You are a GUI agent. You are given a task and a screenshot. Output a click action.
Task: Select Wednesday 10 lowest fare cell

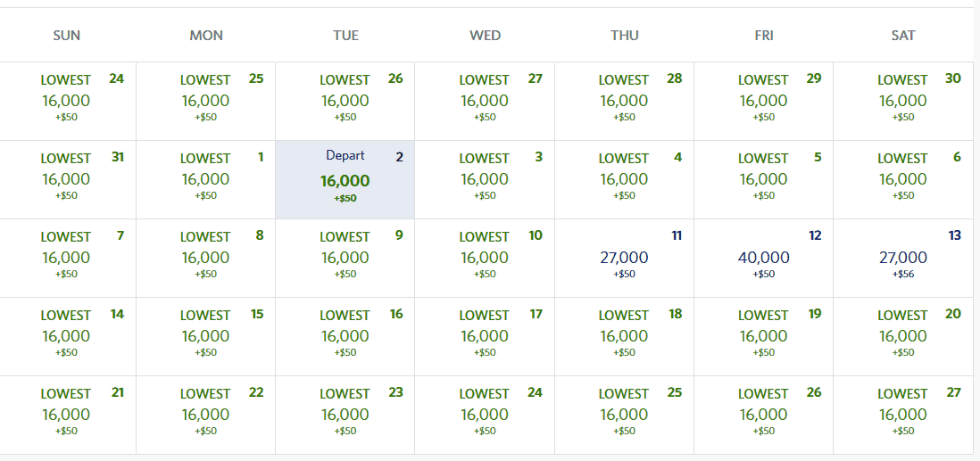coord(485,258)
